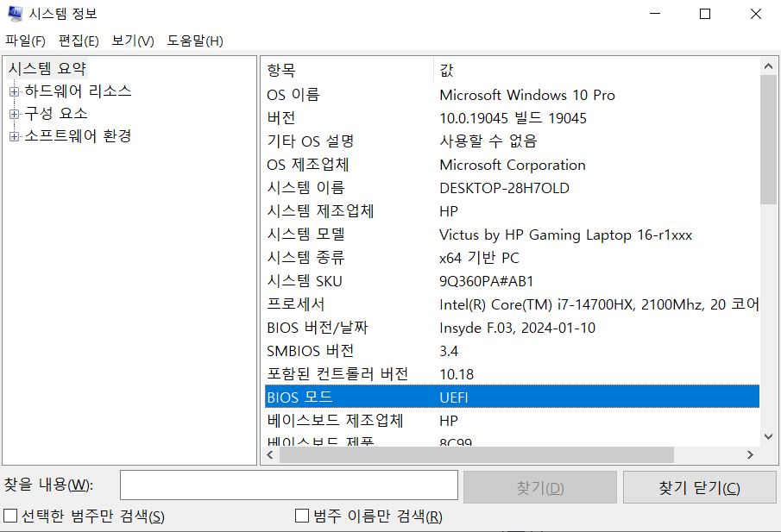Click the vertical scrollbar up arrow
This screenshot has width=781, height=532.
pyautogui.click(x=768, y=66)
